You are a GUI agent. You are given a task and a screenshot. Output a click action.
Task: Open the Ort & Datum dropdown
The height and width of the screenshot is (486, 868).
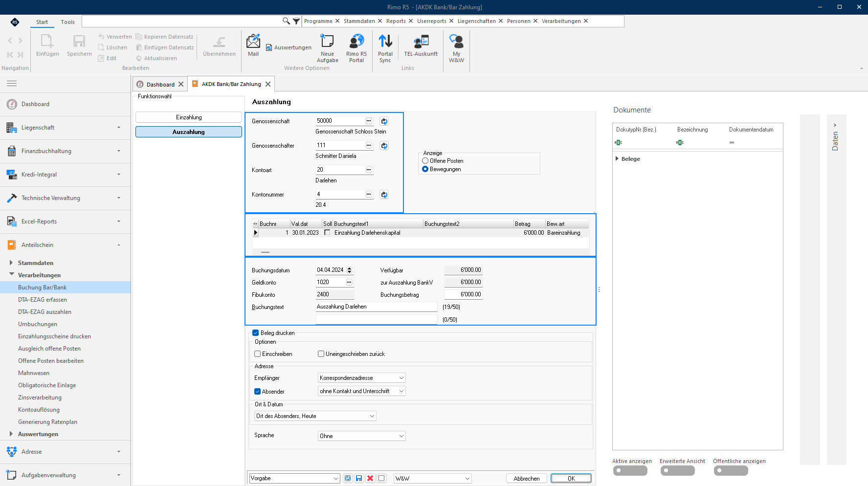click(x=315, y=416)
